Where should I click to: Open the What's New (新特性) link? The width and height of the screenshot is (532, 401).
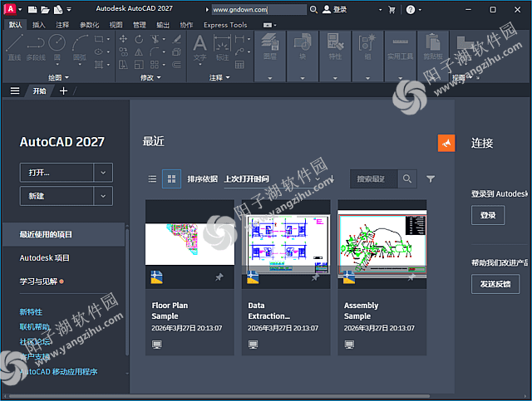(31, 312)
